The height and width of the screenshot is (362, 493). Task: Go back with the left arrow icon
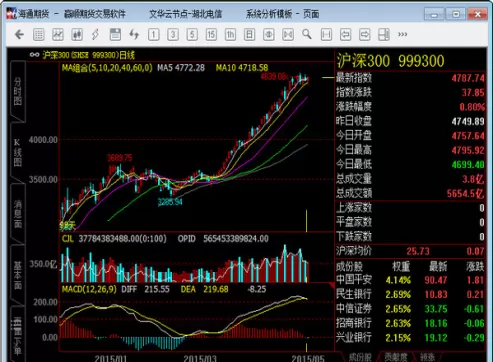(x=19, y=34)
